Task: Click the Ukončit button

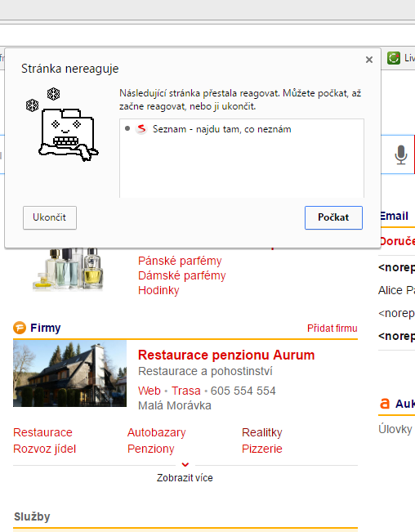Action: click(50, 217)
